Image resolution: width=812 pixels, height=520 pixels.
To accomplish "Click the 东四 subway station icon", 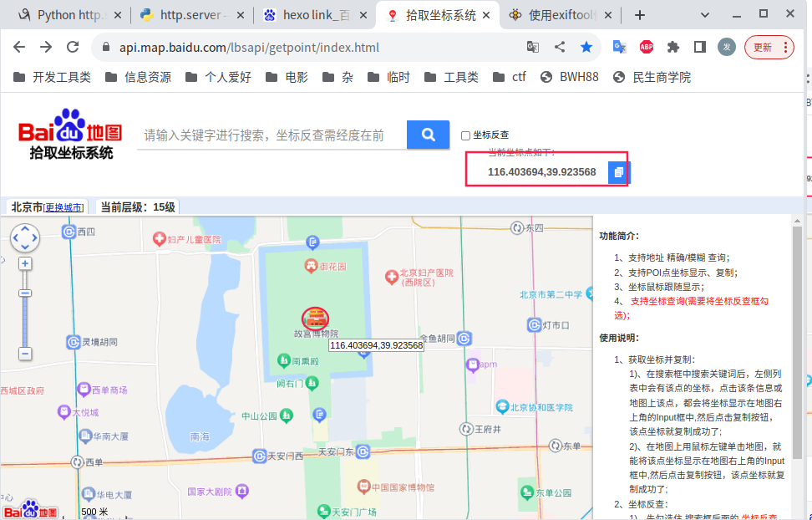I will (516, 227).
